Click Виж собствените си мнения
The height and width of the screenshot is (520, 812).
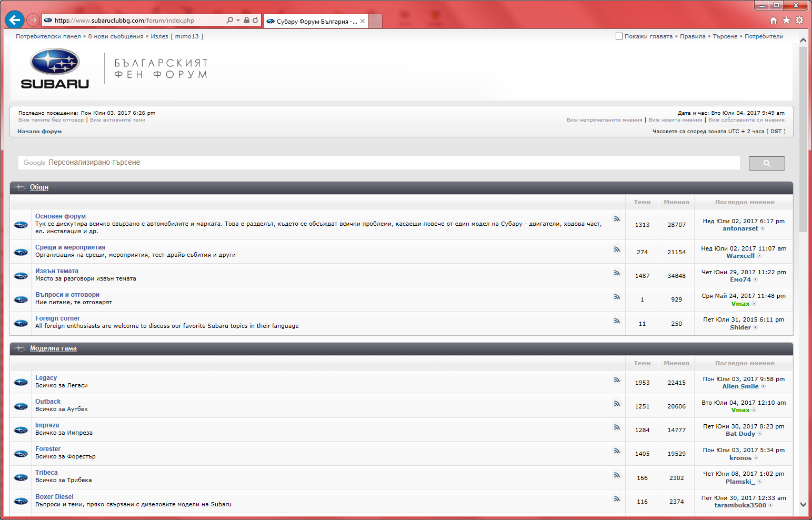pyautogui.click(x=746, y=120)
